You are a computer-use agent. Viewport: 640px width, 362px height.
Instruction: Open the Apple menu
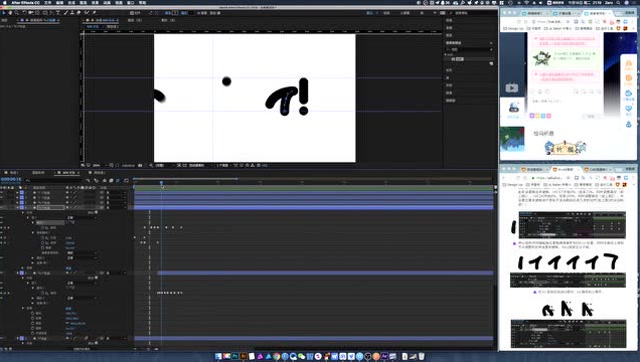(4, 2)
